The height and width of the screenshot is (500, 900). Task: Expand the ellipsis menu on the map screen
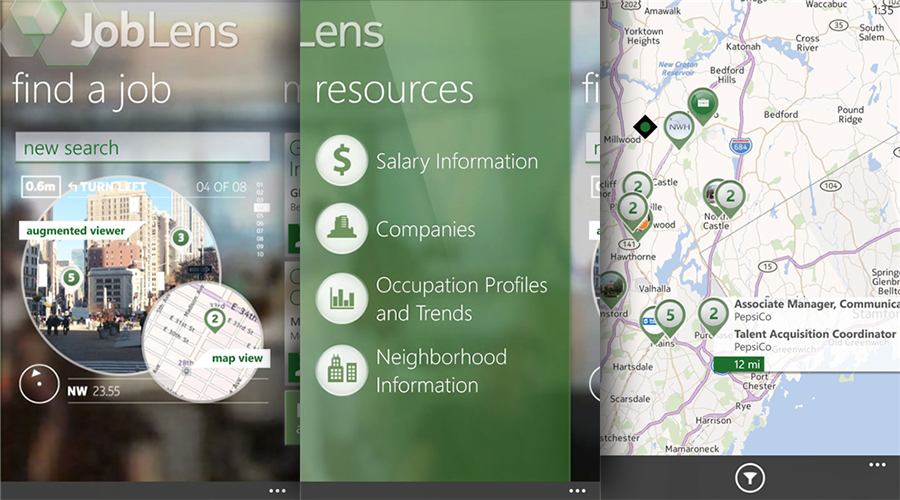[x=877, y=465]
